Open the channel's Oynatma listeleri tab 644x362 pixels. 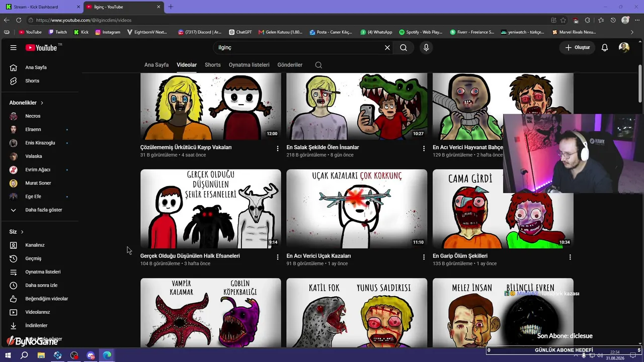249,65
